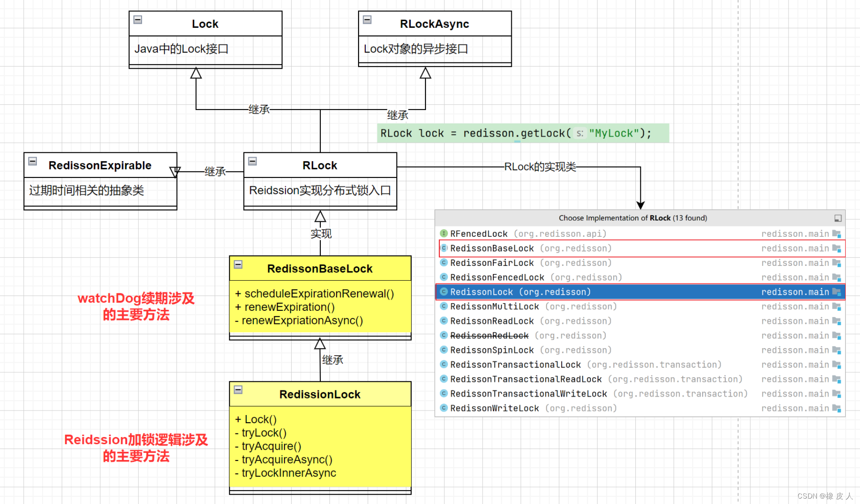Click the "RLock的实现类" connector label
The image size is (860, 504).
coord(540,167)
